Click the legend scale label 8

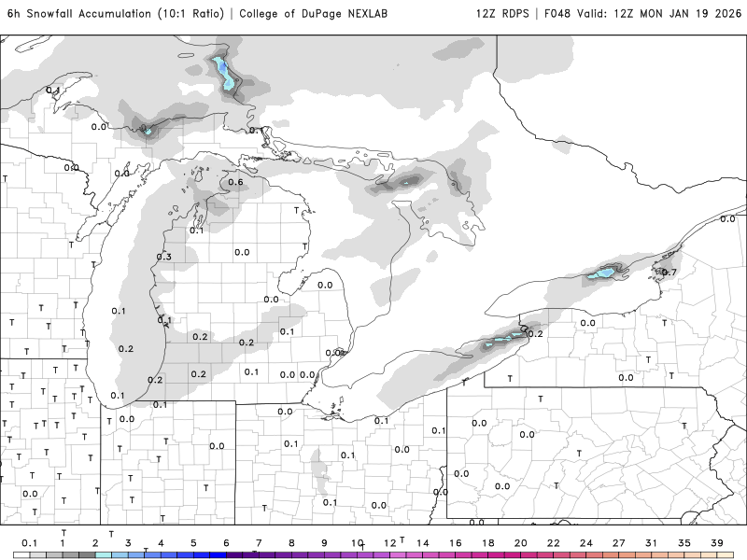[291, 543]
